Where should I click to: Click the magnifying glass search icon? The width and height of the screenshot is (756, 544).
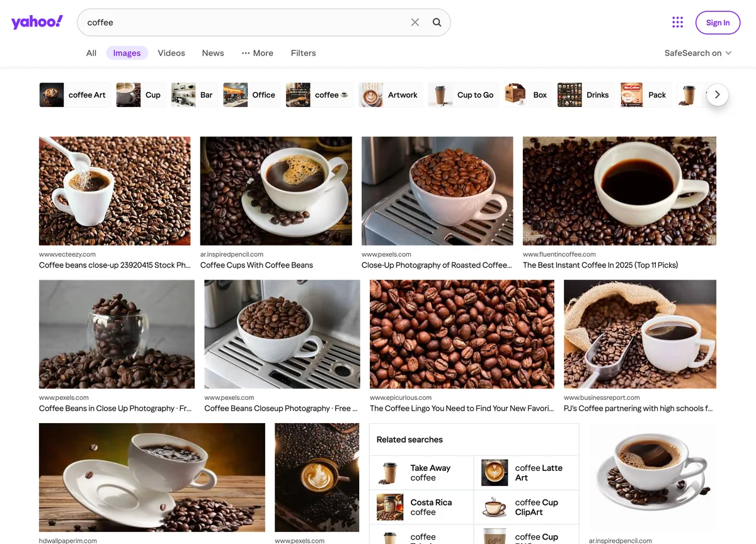pyautogui.click(x=437, y=23)
